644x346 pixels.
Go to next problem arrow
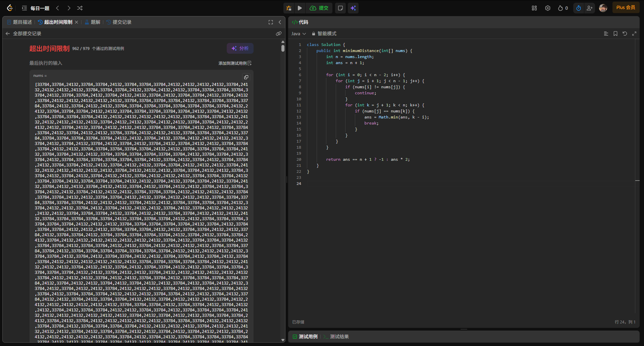[x=69, y=8]
